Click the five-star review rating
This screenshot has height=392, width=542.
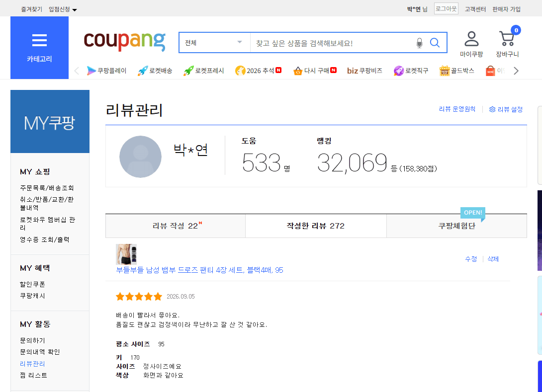(x=139, y=296)
